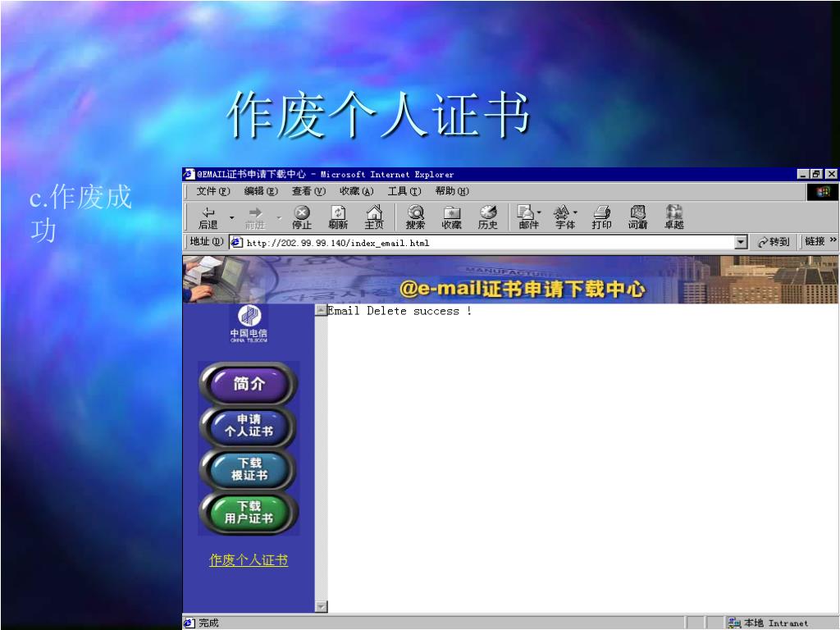Open the 文件(F) menu
The image size is (840, 630).
click(x=212, y=191)
